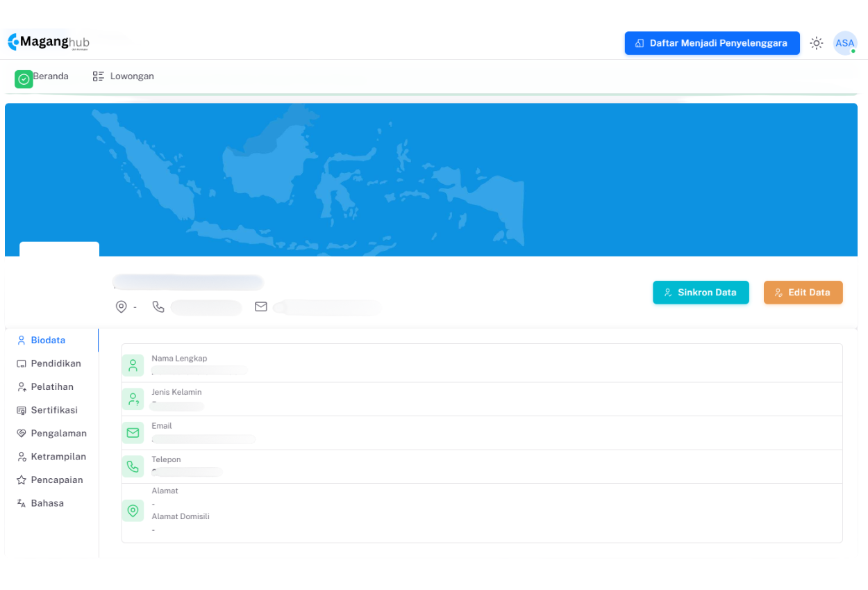
Task: Click the Jenis Kelamin label
Action: 176,392
